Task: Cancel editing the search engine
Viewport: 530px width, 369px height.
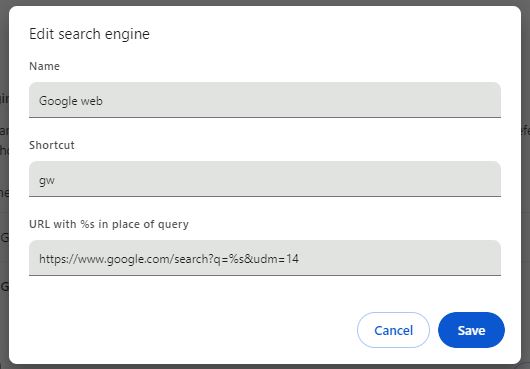Action: click(x=393, y=330)
